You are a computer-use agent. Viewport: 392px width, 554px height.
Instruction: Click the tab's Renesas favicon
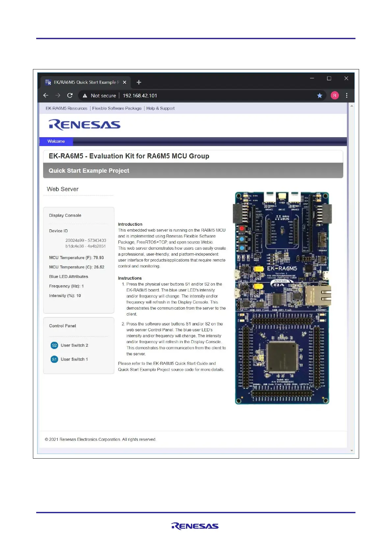[x=48, y=82]
